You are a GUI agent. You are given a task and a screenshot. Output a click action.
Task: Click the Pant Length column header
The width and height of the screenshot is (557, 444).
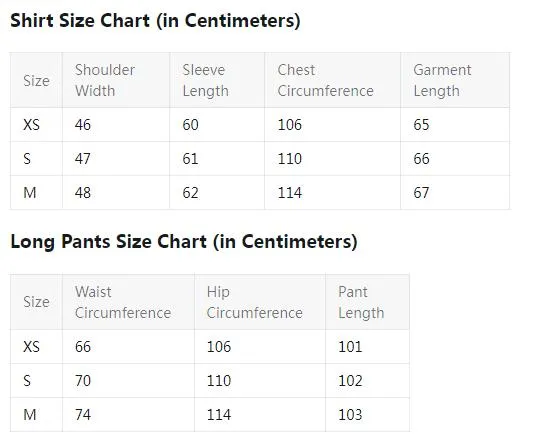pyautogui.click(x=361, y=302)
